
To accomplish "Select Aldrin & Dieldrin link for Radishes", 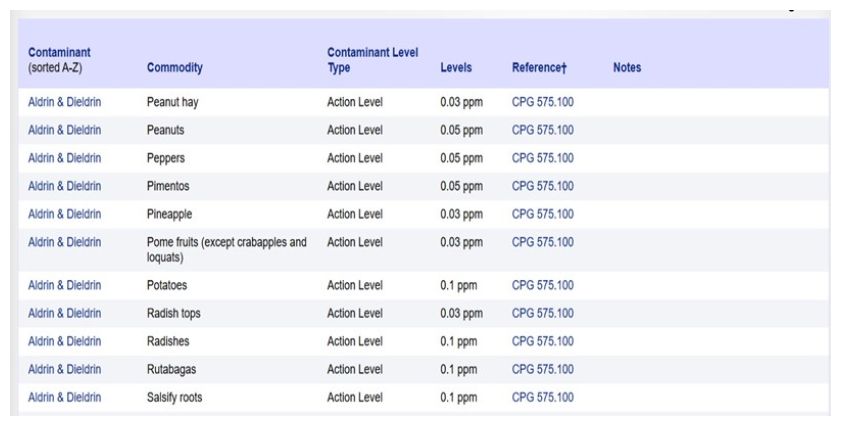I will point(64,341).
